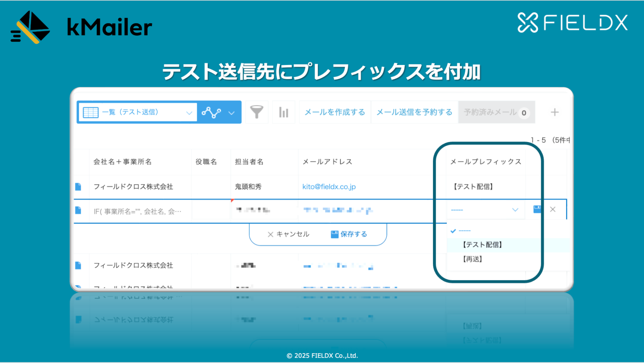Click the kito@fieldx.co.jp email link
The width and height of the screenshot is (644, 363).
tap(329, 187)
